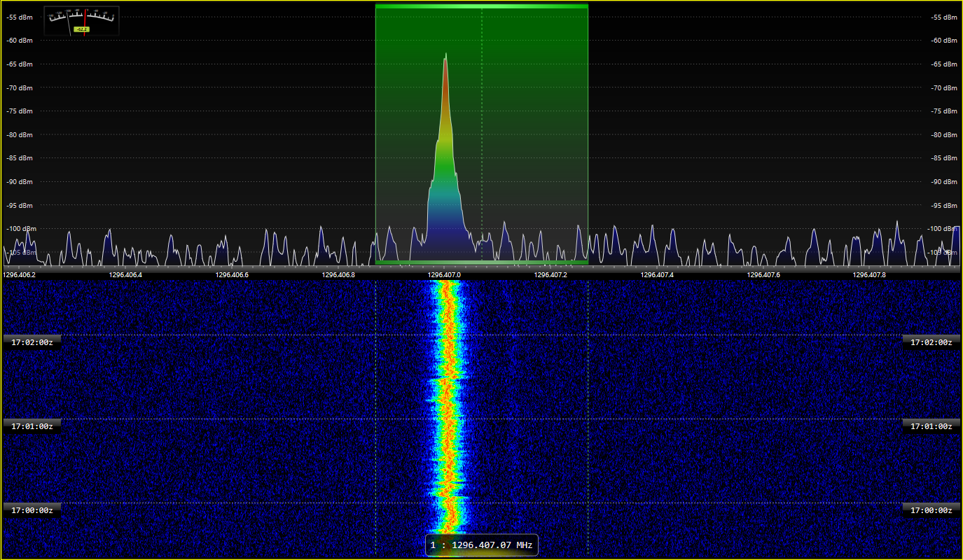Viewport: 963px width, 560px height.
Task: Click the 1296.406.4 mark on the frequency axis
Action: click(x=125, y=275)
